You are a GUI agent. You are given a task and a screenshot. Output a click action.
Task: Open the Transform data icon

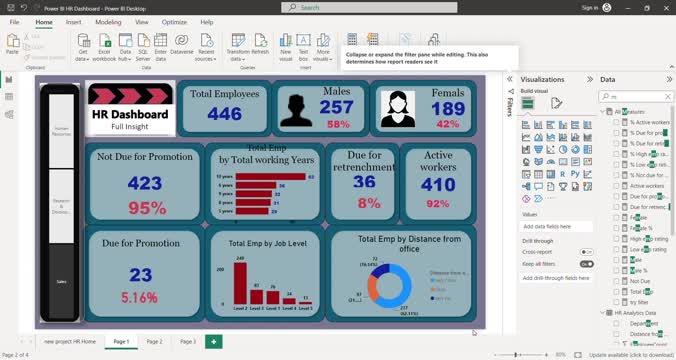click(x=238, y=47)
